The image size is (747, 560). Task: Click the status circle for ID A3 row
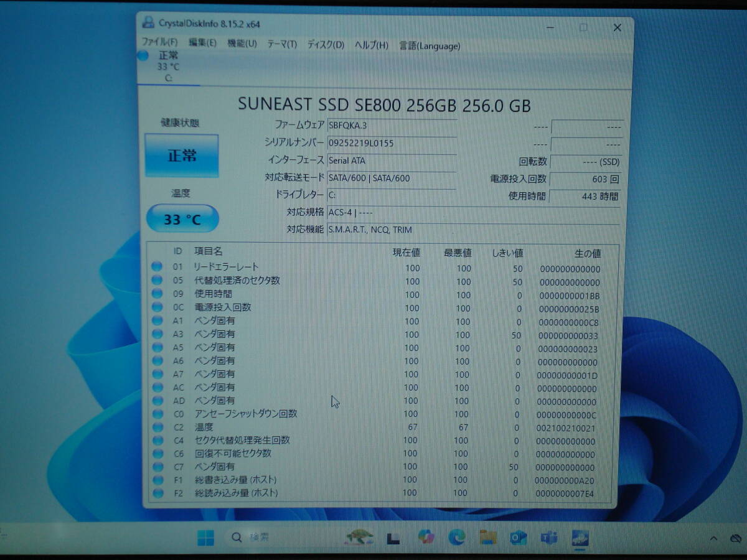coord(157,334)
